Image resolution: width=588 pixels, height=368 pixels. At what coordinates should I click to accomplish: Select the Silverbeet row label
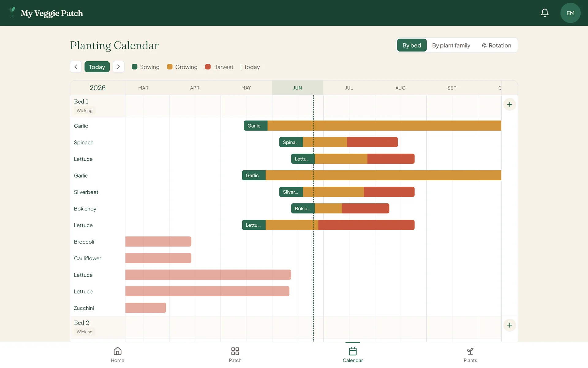pos(86,192)
